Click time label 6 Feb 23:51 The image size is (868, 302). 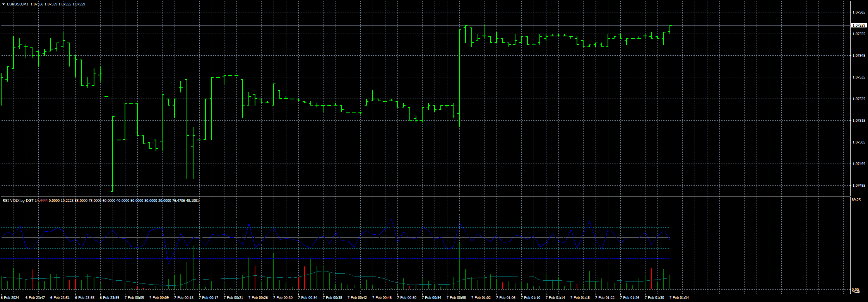[60, 298]
